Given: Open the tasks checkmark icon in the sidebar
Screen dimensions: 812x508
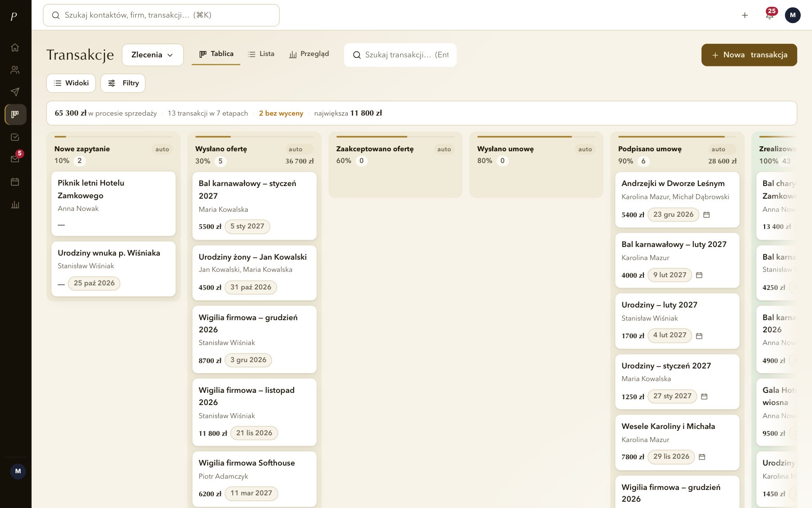Looking at the screenshot, I should 15,137.
